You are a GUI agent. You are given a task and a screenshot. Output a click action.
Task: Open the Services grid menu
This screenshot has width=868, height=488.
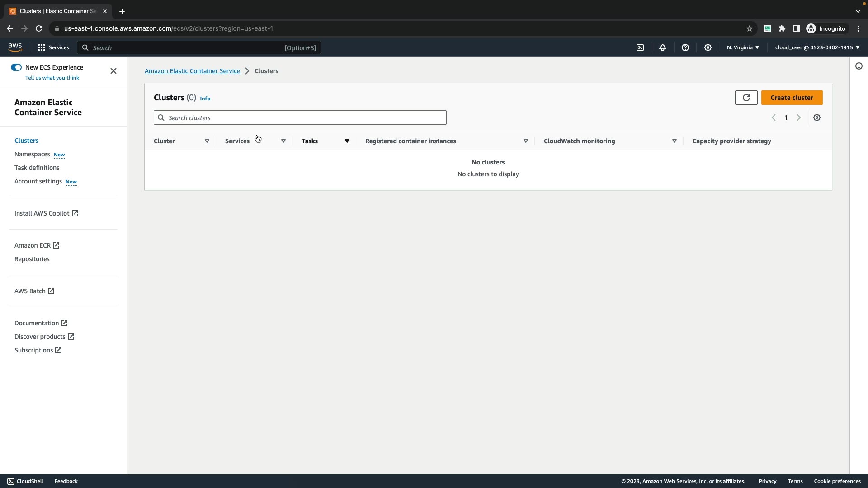52,47
